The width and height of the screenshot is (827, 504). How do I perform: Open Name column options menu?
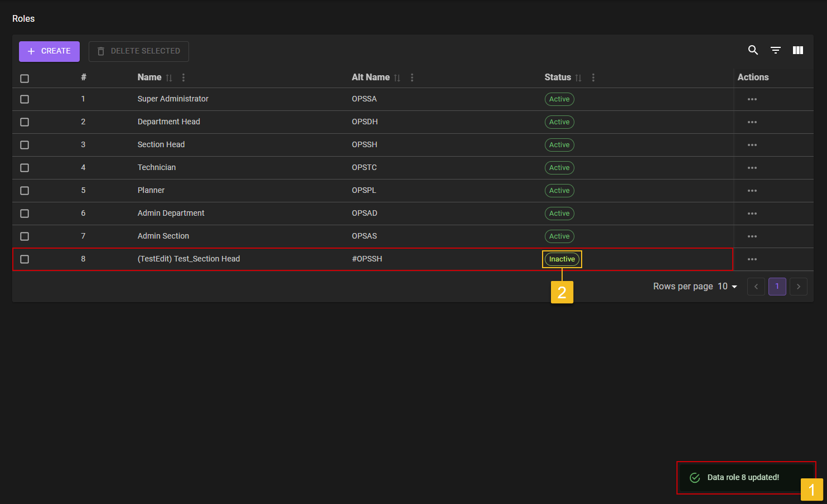pos(183,78)
